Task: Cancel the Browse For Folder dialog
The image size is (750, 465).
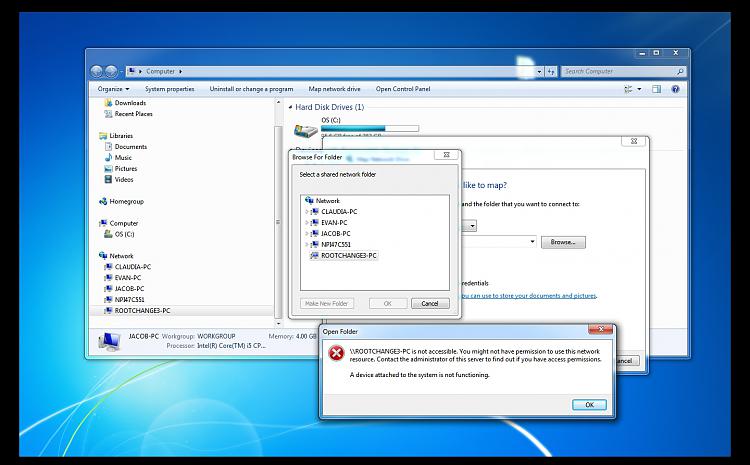Action: [430, 303]
